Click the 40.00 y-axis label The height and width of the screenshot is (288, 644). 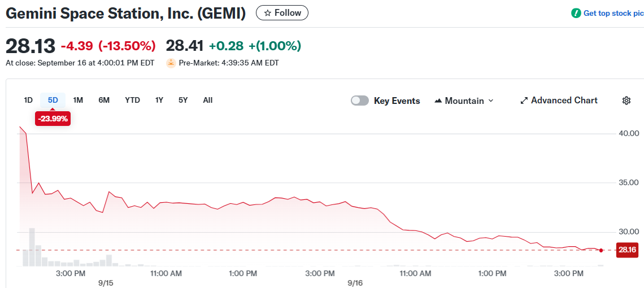pos(629,133)
